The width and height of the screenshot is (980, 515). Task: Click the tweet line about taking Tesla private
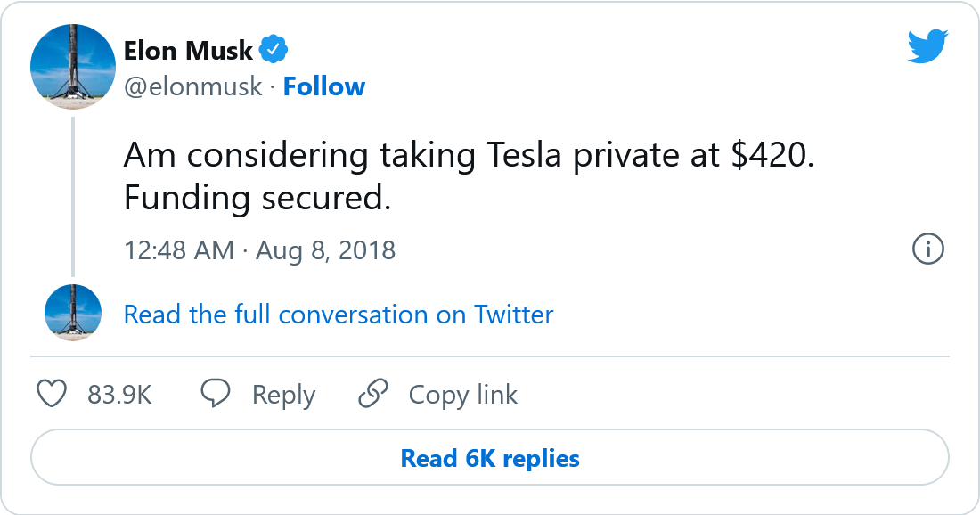[x=469, y=156]
